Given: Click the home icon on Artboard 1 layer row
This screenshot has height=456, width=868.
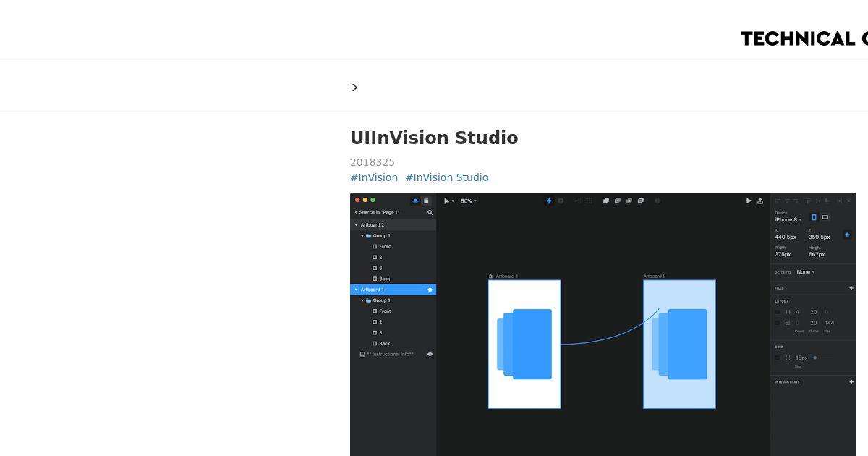Looking at the screenshot, I should [430, 290].
